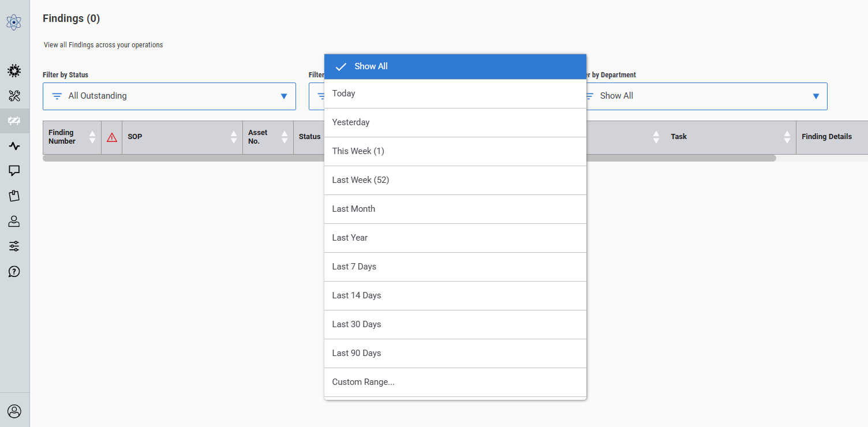Viewport: 868px width, 427px height.
Task: Open the wrench and screwdriver tools icon
Action: pos(14,96)
